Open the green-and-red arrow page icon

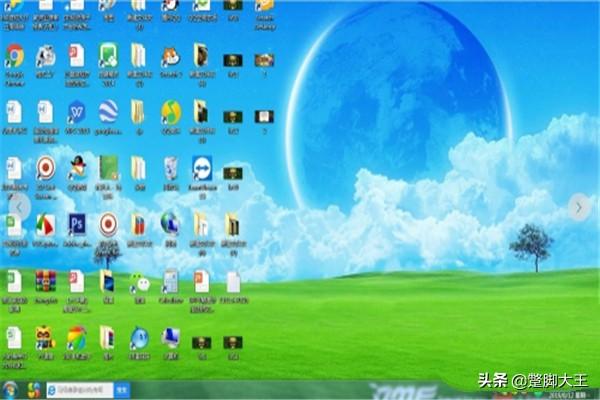[45, 225]
